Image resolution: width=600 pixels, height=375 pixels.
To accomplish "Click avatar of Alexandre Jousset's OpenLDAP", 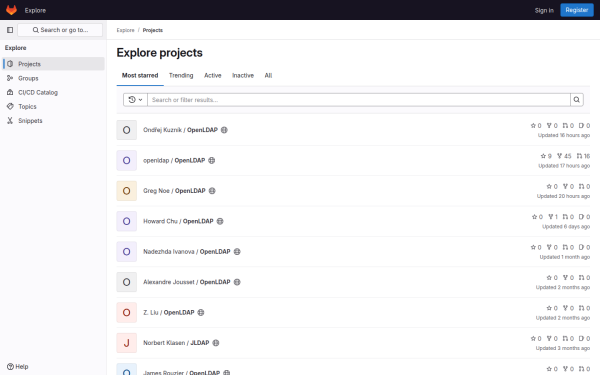I will point(127,282).
